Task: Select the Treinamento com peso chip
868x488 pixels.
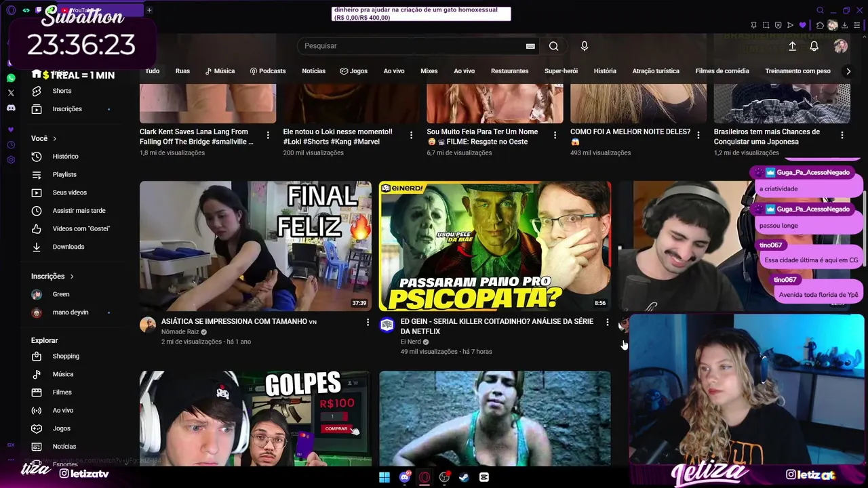Action: pyautogui.click(x=797, y=71)
